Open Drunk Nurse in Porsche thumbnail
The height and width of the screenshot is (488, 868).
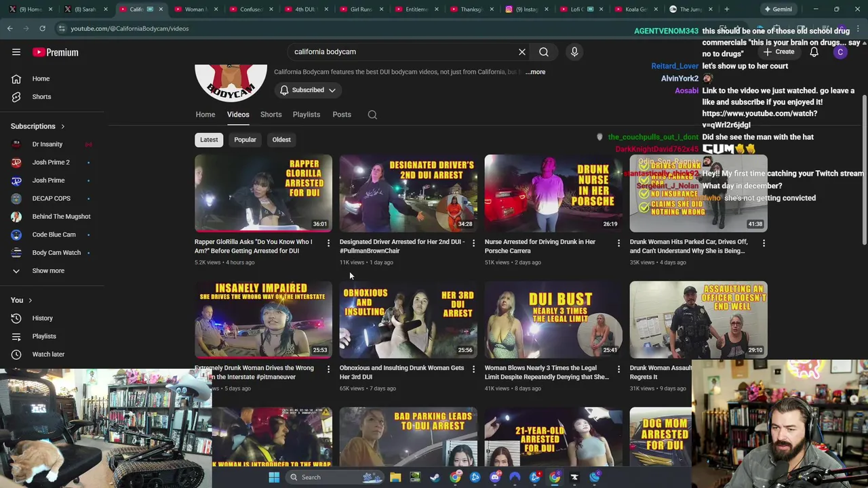[553, 193]
